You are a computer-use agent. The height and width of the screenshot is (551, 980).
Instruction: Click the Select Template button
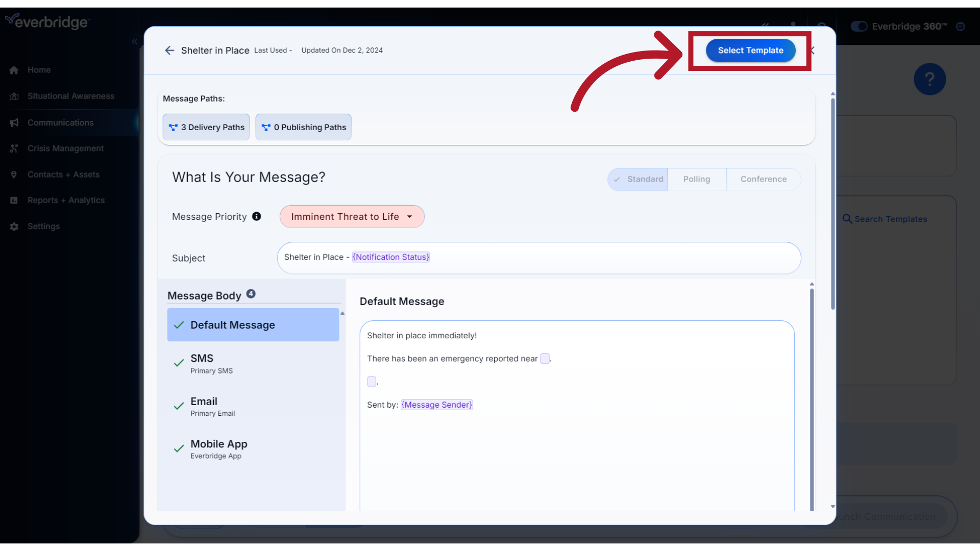pyautogui.click(x=750, y=50)
